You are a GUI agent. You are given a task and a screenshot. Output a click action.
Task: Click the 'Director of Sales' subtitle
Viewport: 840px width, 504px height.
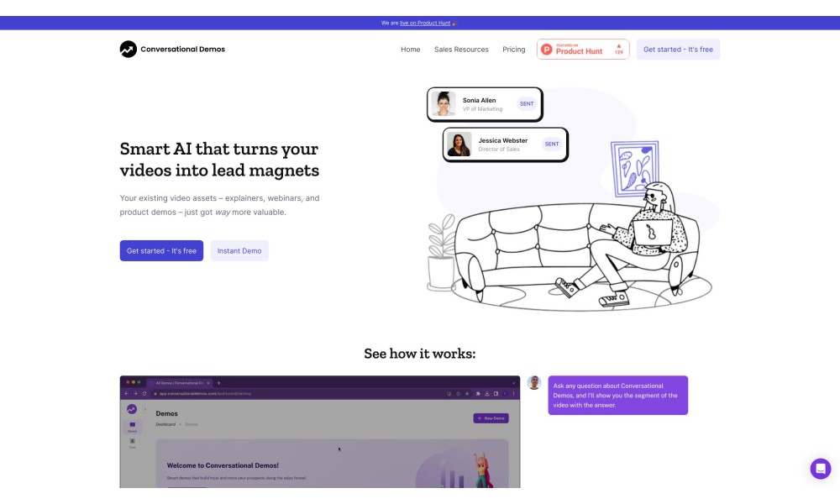click(x=499, y=150)
